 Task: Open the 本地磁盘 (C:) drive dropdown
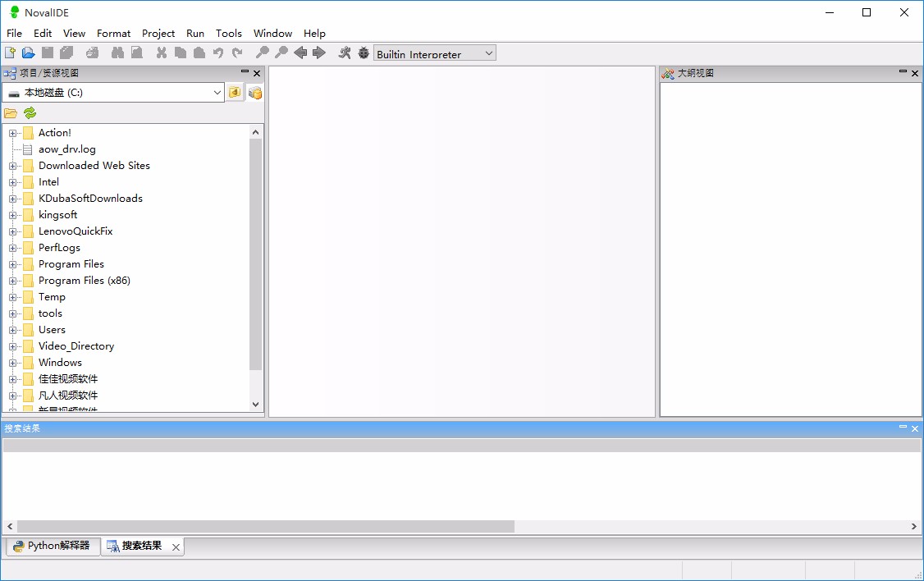[113, 93]
